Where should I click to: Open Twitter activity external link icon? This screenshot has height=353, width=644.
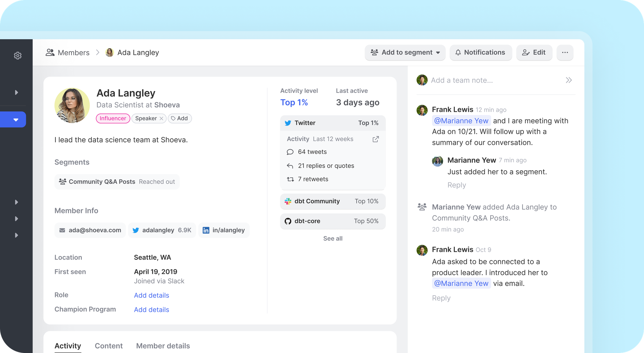[375, 139]
